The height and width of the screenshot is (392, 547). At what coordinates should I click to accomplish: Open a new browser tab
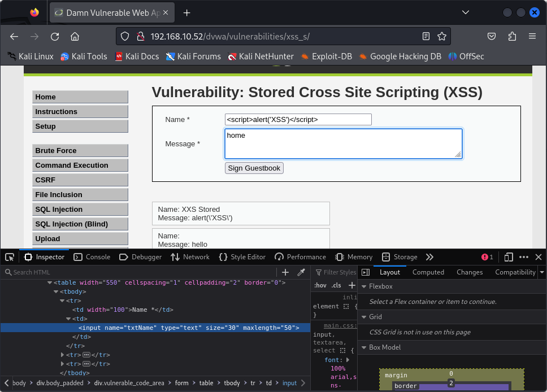(x=186, y=13)
